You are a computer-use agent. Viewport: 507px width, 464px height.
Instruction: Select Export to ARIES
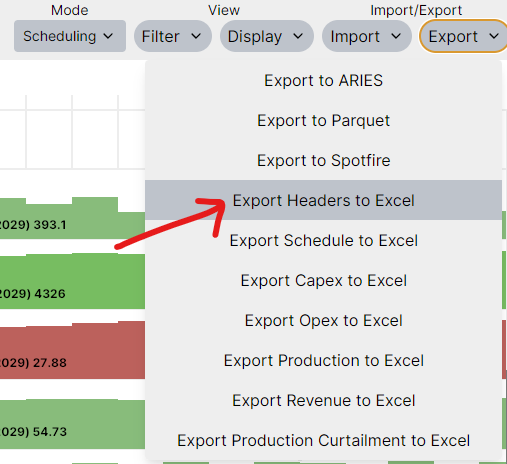[323, 80]
